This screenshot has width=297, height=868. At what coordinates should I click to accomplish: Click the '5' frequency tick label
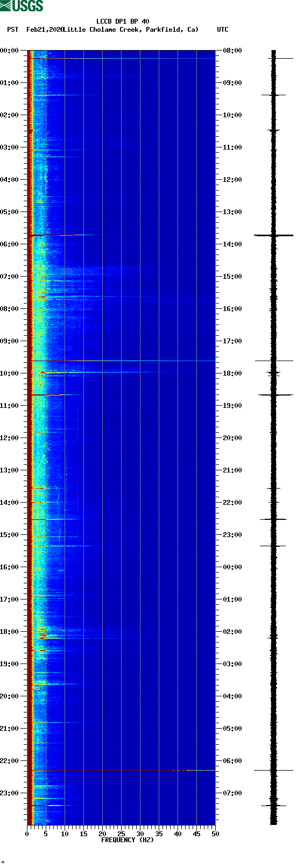(x=46, y=834)
